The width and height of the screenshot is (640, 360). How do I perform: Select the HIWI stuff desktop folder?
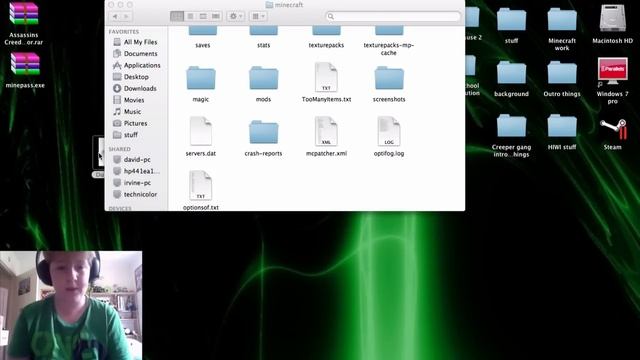point(562,127)
